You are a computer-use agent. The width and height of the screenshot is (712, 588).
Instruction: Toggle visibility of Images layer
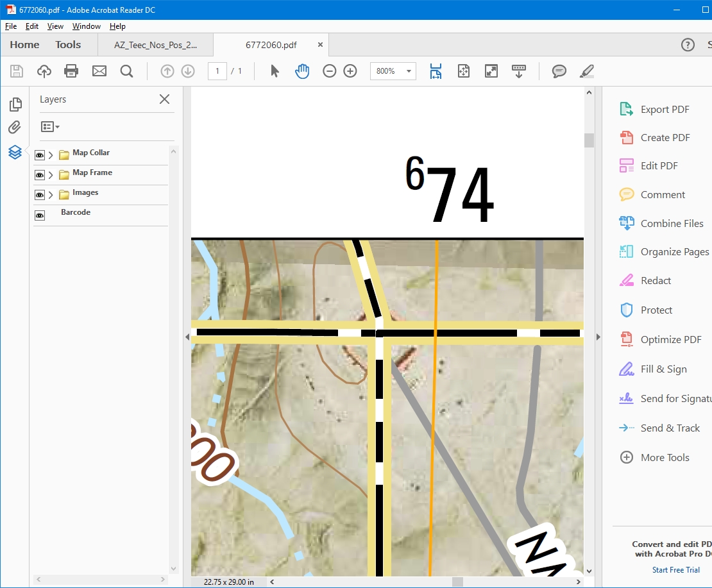[40, 195]
